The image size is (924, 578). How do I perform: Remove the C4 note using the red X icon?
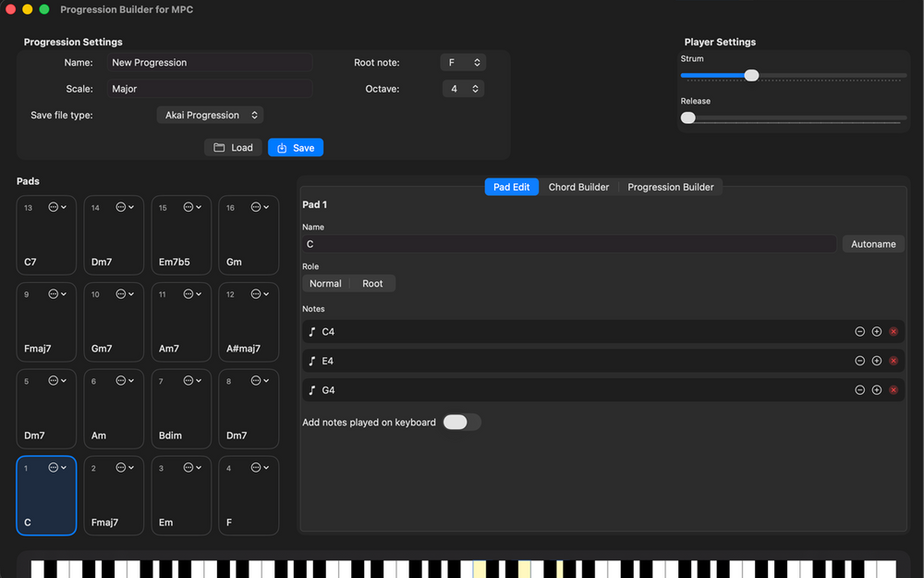click(x=894, y=331)
